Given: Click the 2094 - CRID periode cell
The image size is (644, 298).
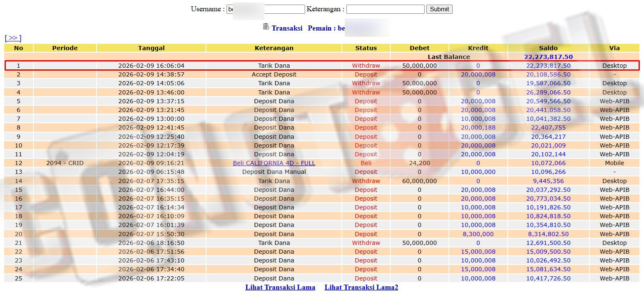Looking at the screenshot, I should point(65,163).
